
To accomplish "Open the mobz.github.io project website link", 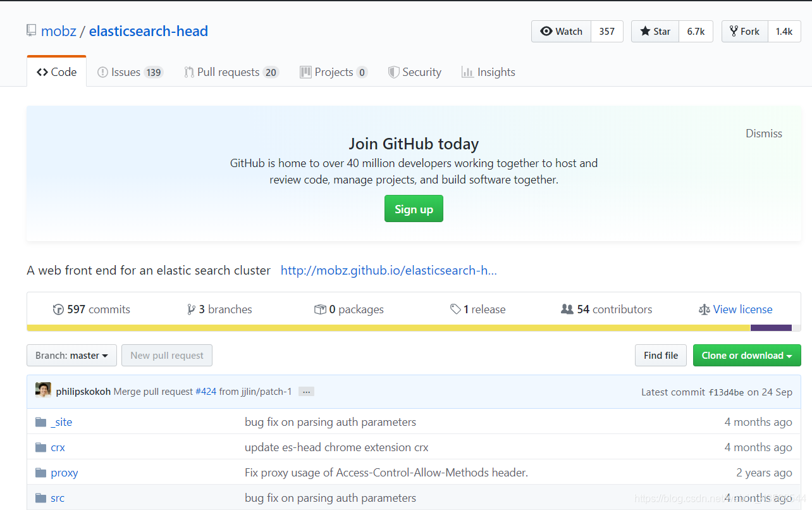I will [389, 270].
